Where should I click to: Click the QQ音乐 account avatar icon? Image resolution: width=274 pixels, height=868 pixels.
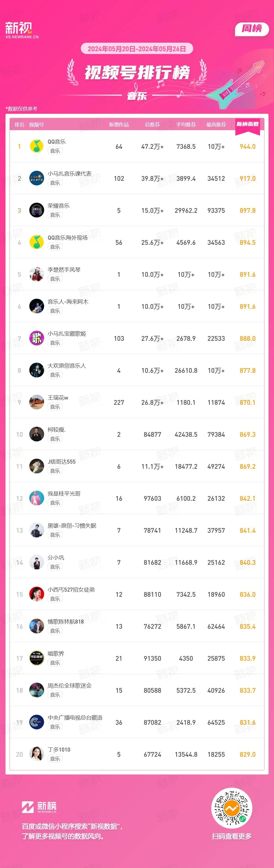point(36,146)
